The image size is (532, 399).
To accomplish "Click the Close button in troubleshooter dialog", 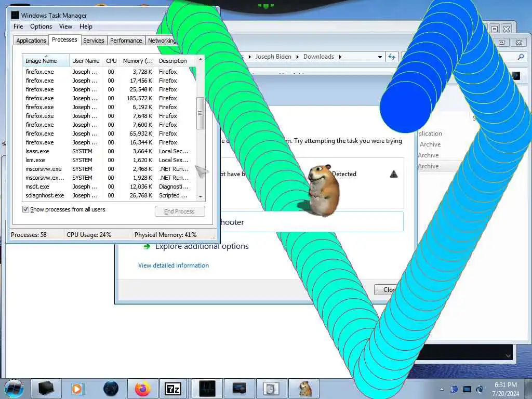I will pos(385,290).
